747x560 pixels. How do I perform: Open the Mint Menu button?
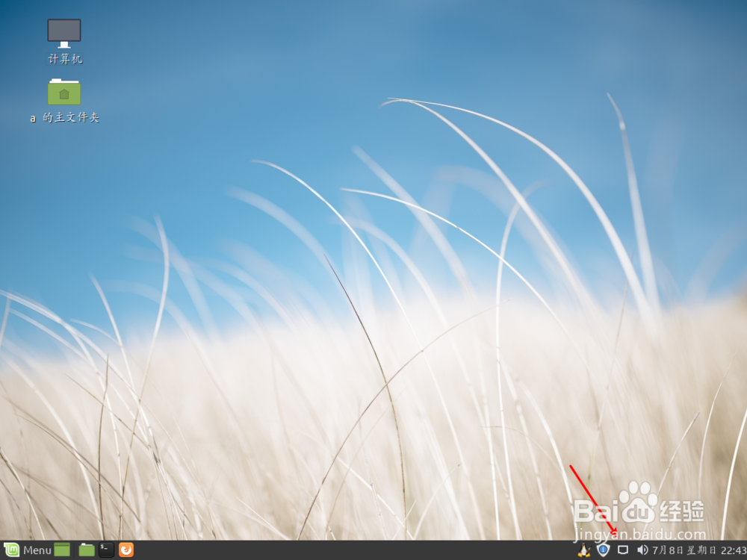tap(27, 550)
